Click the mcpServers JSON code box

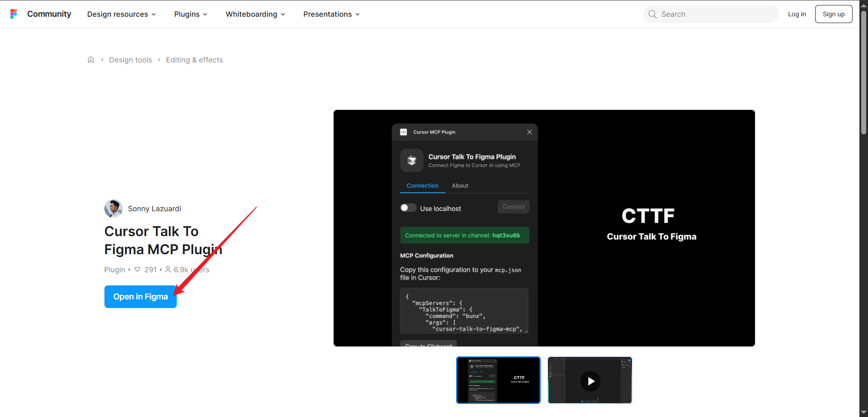(x=464, y=311)
